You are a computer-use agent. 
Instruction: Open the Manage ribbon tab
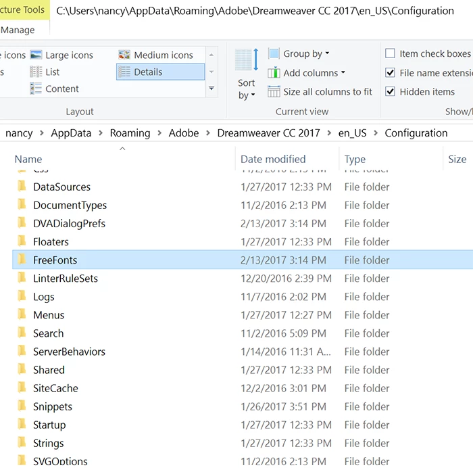[x=18, y=30]
